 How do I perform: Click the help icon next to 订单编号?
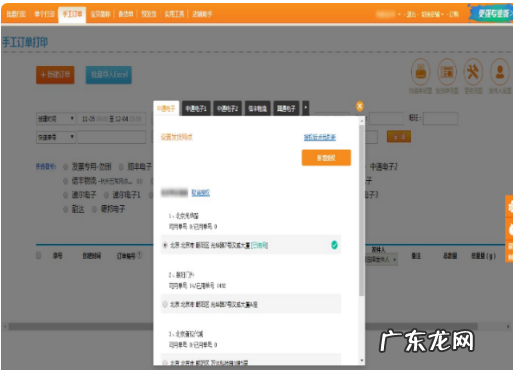(x=139, y=255)
